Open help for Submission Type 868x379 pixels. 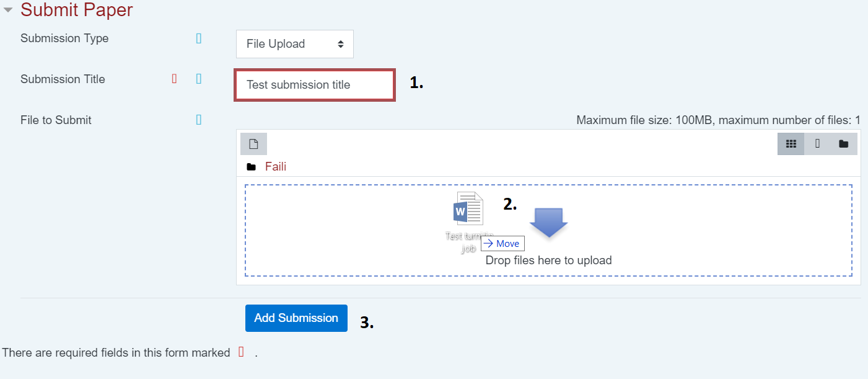point(199,38)
